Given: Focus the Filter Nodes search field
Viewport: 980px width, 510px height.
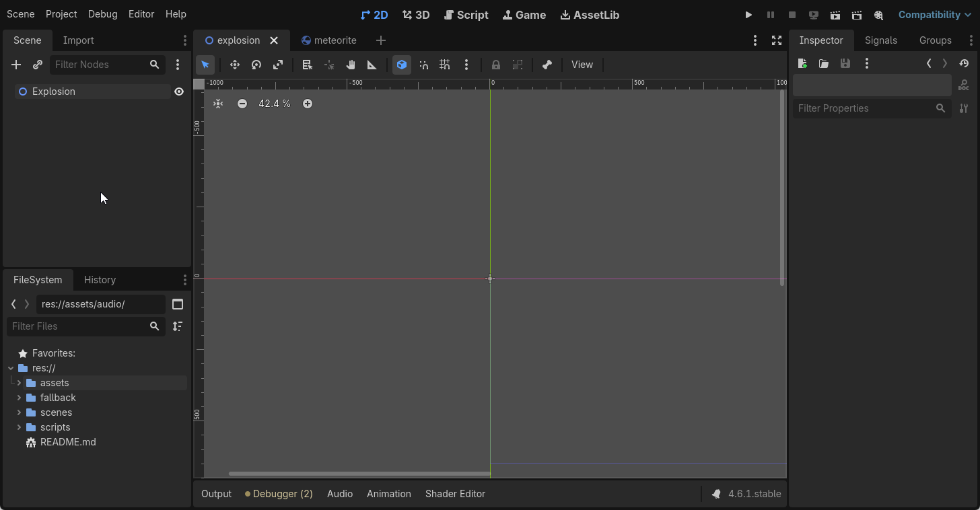Looking at the screenshot, I should [107, 65].
